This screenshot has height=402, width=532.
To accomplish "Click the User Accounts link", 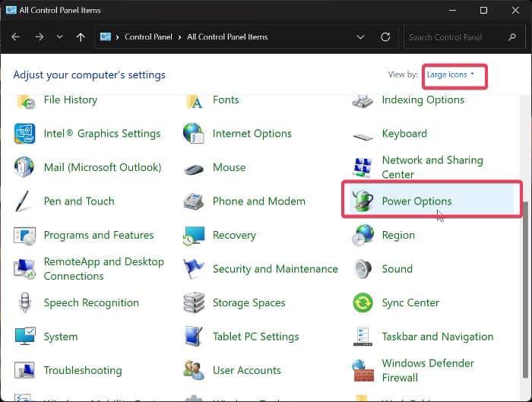I will [247, 370].
